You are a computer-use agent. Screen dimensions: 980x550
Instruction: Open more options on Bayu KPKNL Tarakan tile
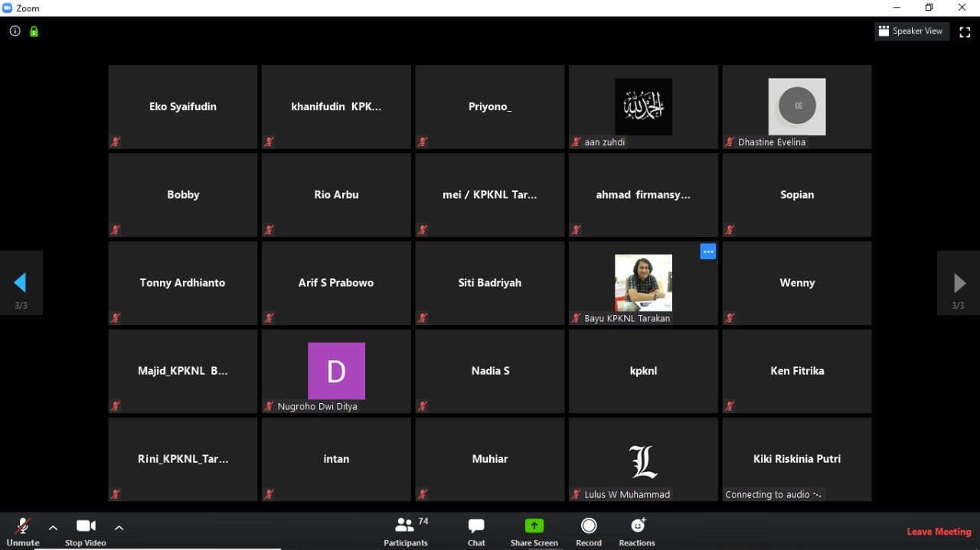pyautogui.click(x=707, y=252)
